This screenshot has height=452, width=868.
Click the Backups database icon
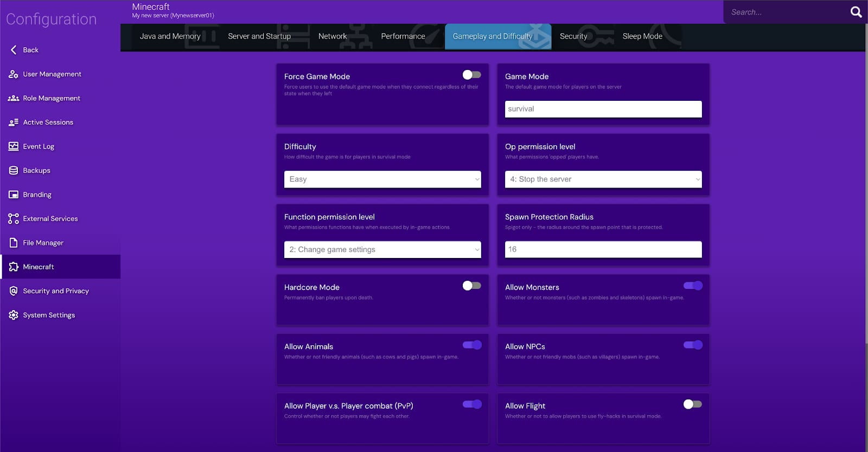14,170
